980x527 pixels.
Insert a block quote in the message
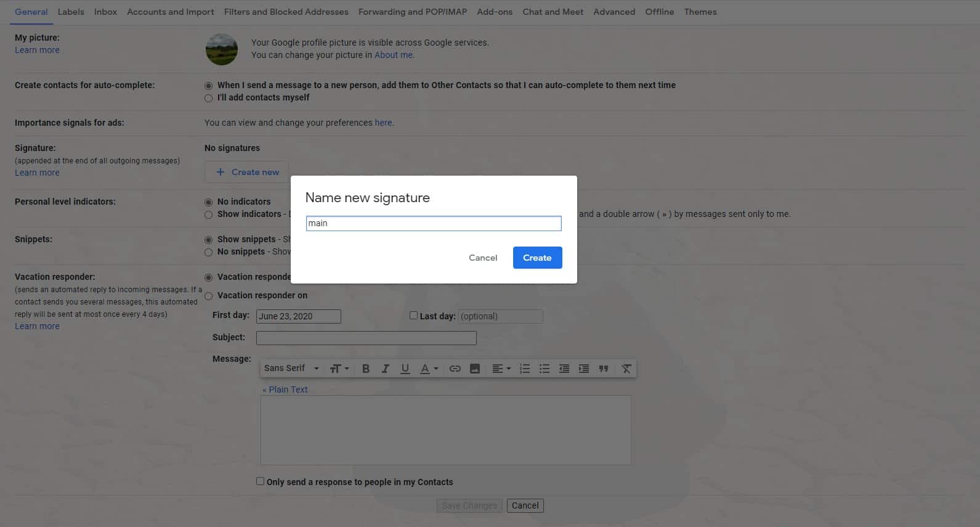[604, 369]
